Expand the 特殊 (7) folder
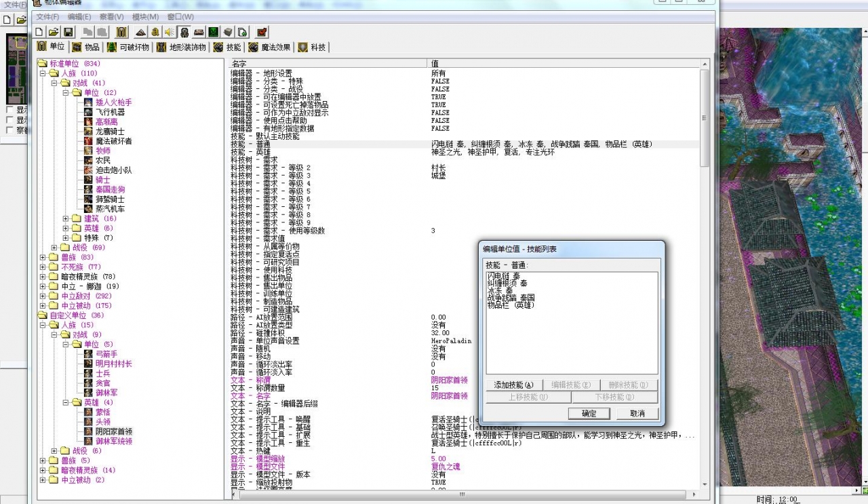The image size is (868, 504). (x=66, y=238)
